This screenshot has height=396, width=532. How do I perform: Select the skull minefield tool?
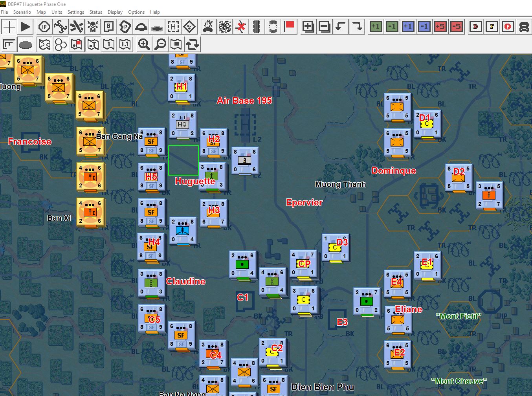(x=93, y=27)
